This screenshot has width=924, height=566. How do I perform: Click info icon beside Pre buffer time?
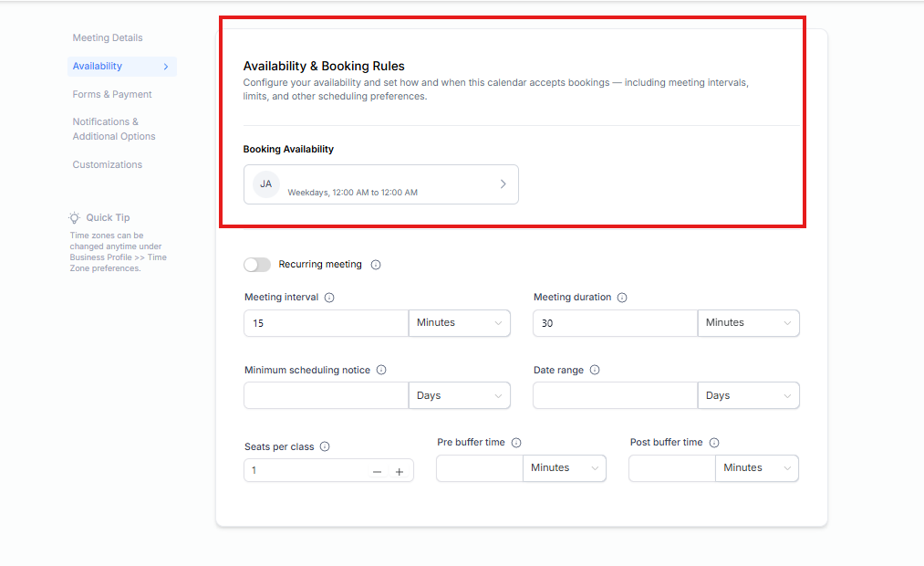click(516, 443)
